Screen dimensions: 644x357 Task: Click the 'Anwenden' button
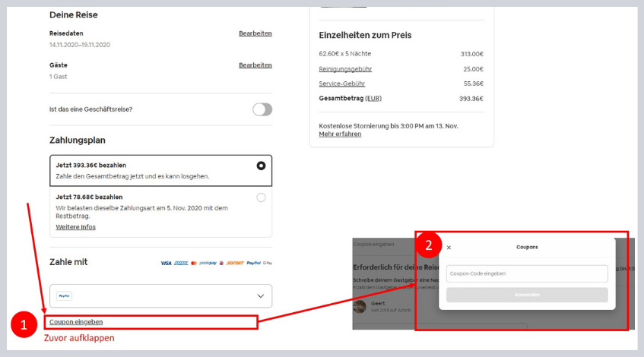[x=527, y=295]
